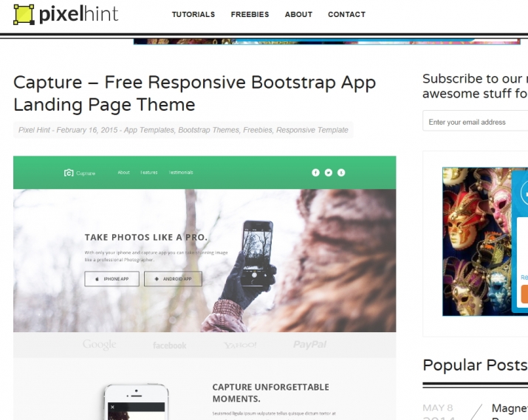Open the Contact page link
The height and width of the screenshot is (420, 528).
point(346,15)
